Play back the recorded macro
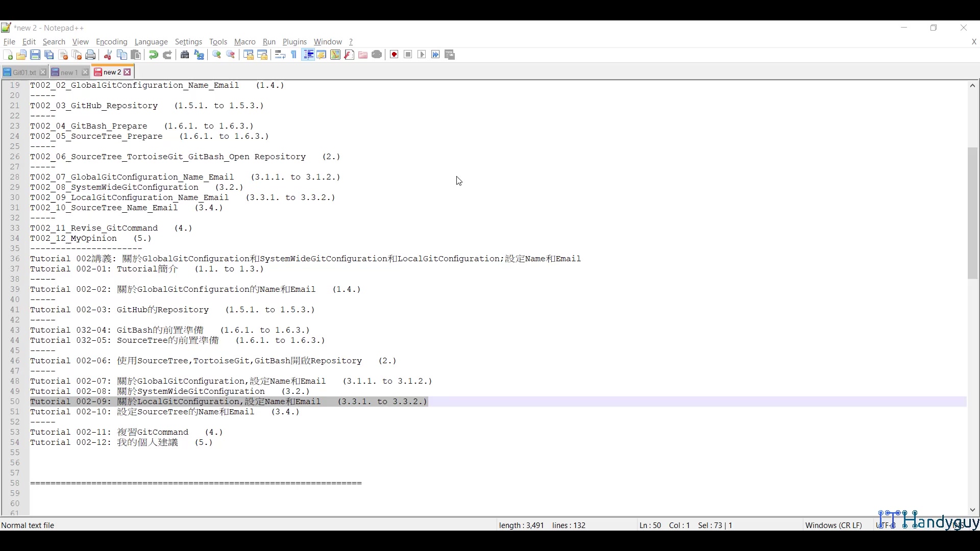980x551 pixels. pyautogui.click(x=422, y=55)
